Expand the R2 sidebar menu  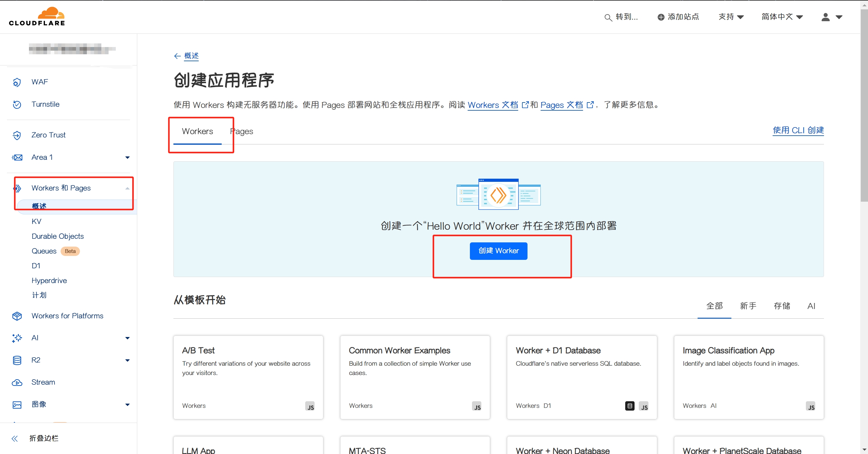tap(127, 360)
